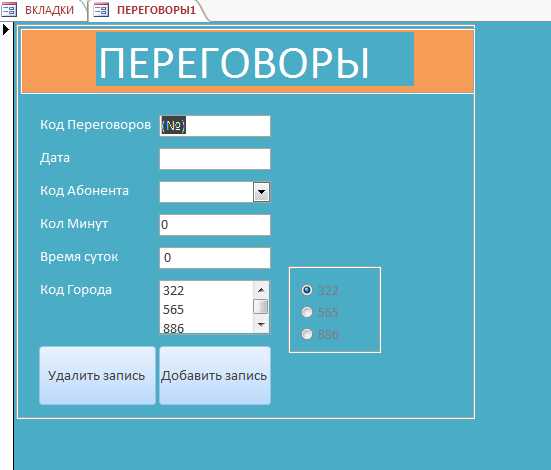Click the Кол Минут label

tap(74, 224)
